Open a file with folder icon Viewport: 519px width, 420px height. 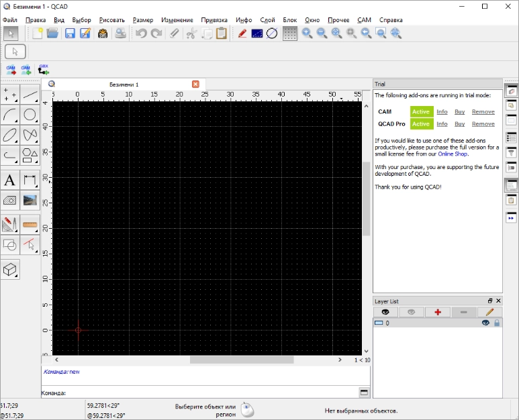point(52,34)
